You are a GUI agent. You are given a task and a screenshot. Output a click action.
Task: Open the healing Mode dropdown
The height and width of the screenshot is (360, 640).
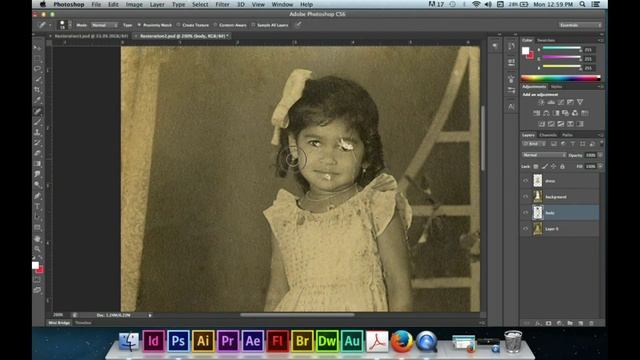[104, 25]
